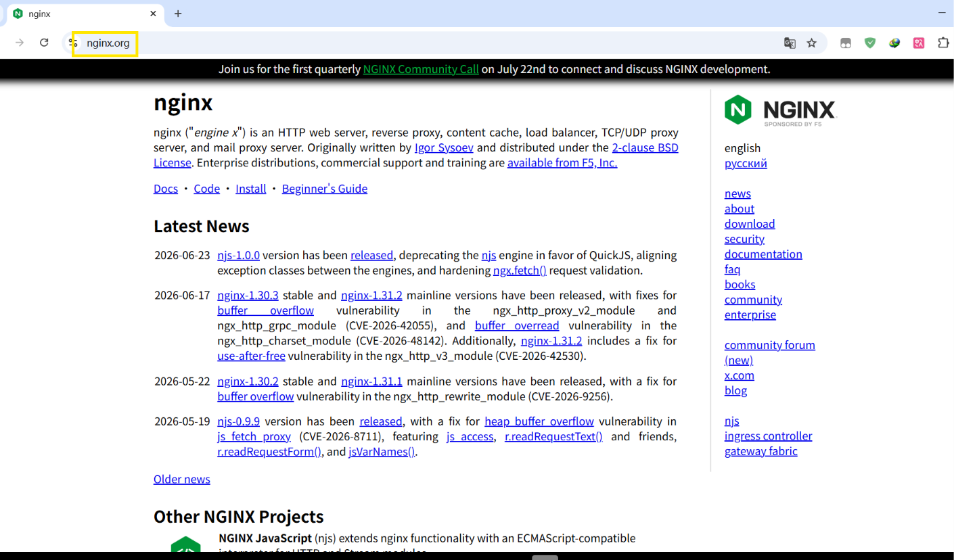Viewport: 954px width, 560px height.
Task: Go to Install below the intro
Action: click(251, 189)
